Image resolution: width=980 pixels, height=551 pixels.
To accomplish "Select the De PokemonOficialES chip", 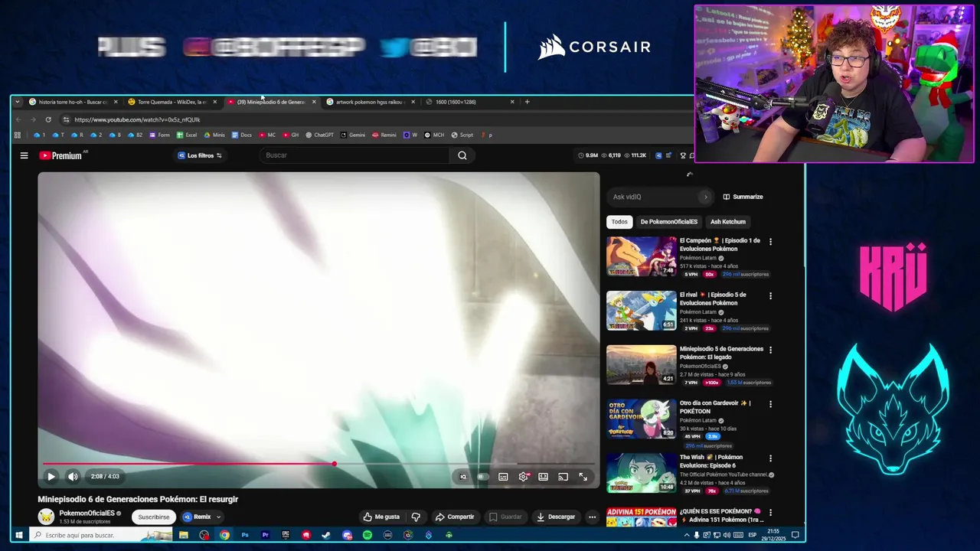I will [669, 222].
